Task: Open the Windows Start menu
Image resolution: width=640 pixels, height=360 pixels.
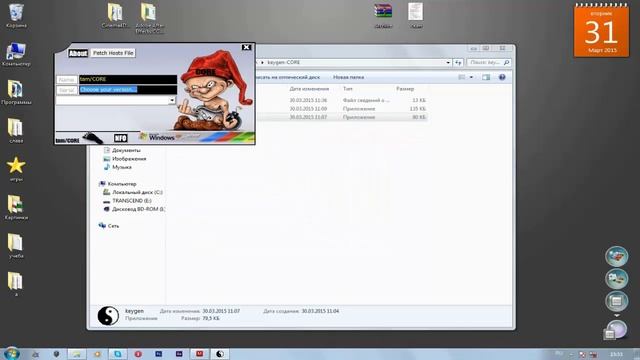Action: click(11, 353)
